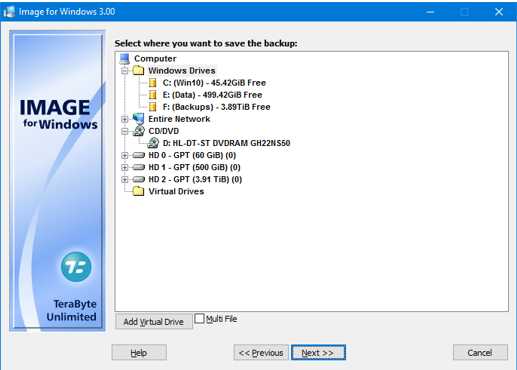Collapse the Windows Drives node
Image resolution: width=517 pixels, height=370 pixels.
(125, 71)
